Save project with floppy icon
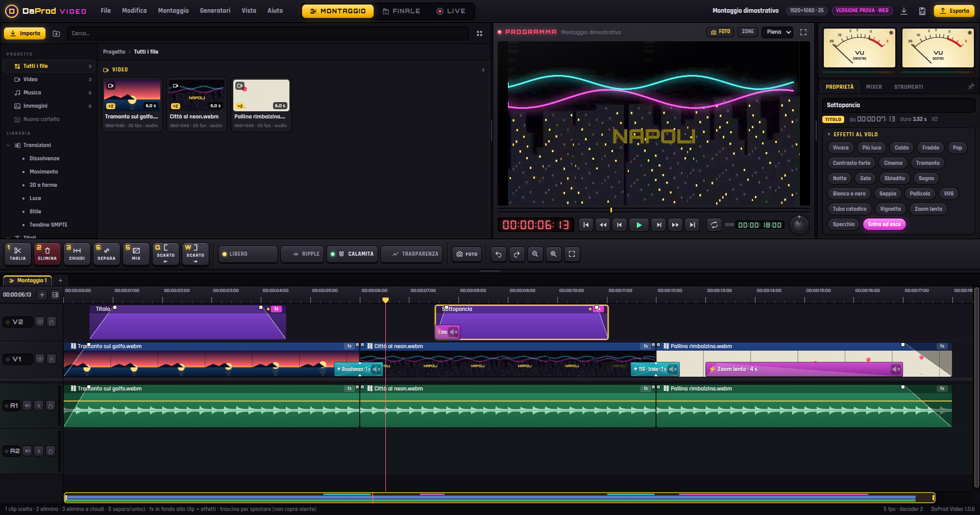The width and height of the screenshot is (980, 515). point(922,11)
